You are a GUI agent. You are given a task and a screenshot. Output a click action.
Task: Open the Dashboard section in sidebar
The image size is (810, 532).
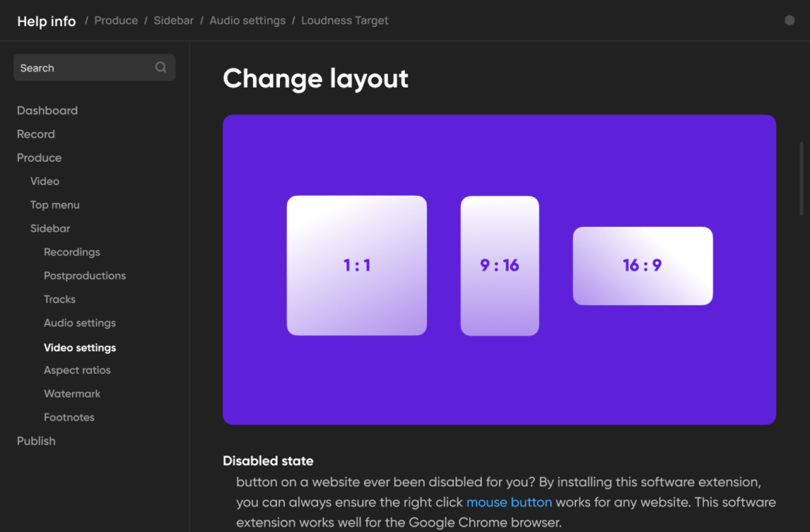[47, 111]
